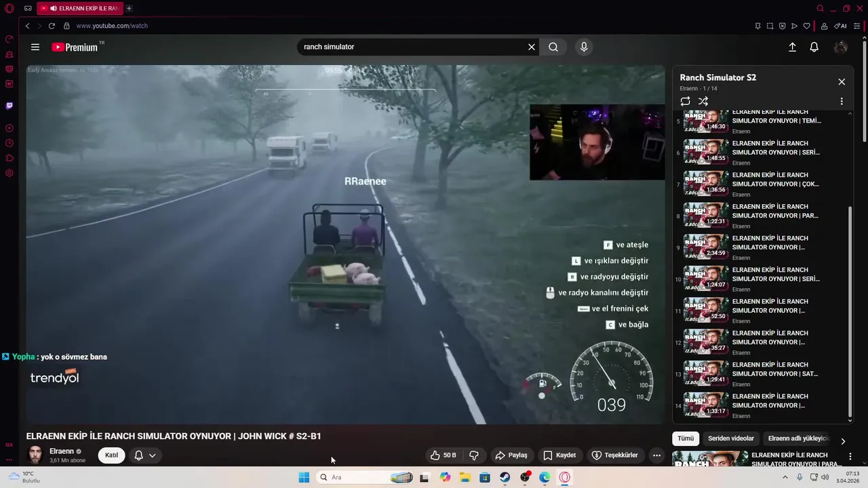
Task: Start voice search with the microphone icon
Action: pyautogui.click(x=584, y=47)
